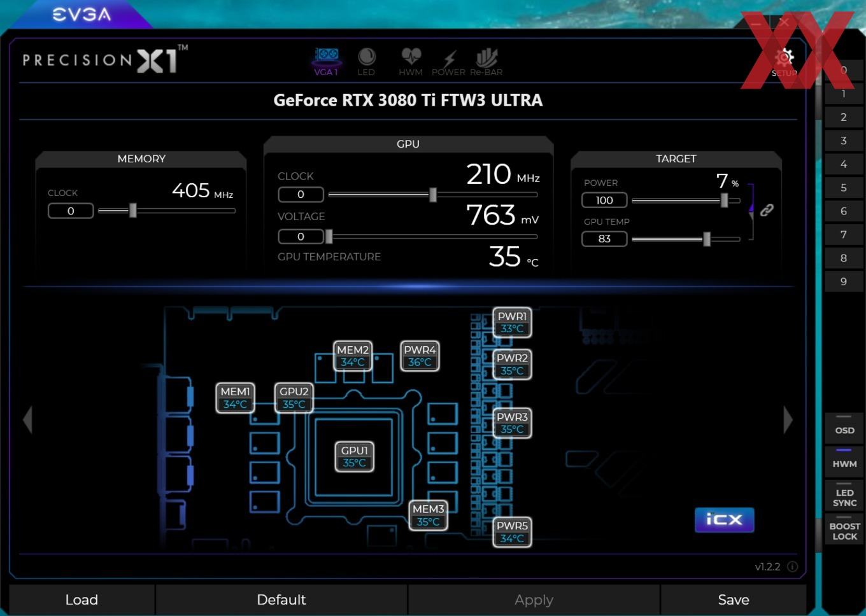
Task: Toggle the HWM monitor window
Action: point(844,461)
